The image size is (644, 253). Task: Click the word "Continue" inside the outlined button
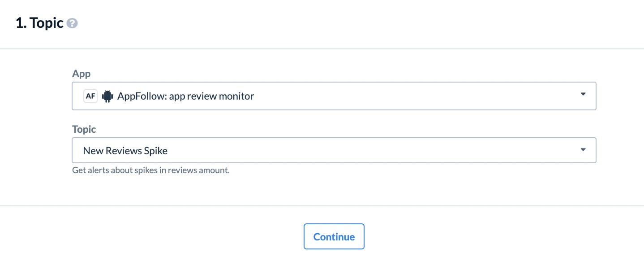click(x=334, y=237)
